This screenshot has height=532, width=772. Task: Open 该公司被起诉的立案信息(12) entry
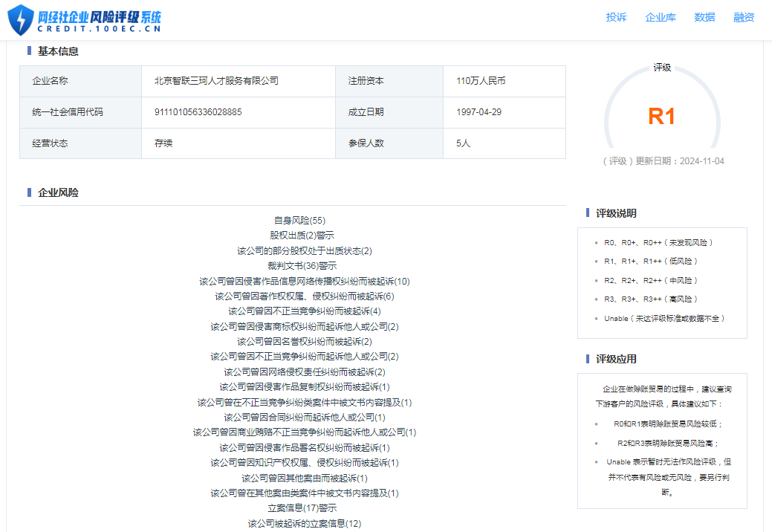(x=305, y=524)
